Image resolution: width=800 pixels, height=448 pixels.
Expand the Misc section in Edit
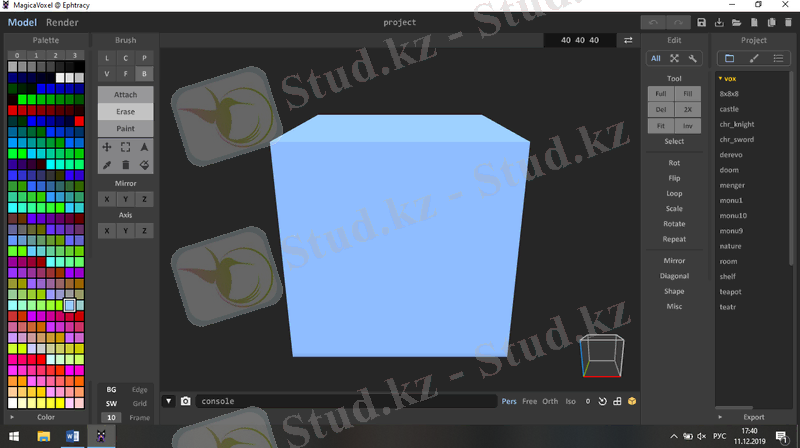tap(674, 306)
